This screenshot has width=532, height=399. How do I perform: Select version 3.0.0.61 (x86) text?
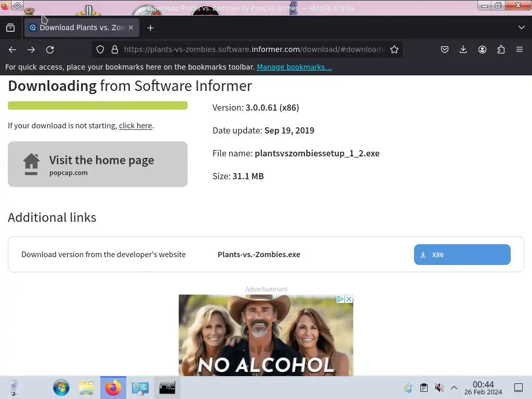(x=272, y=108)
